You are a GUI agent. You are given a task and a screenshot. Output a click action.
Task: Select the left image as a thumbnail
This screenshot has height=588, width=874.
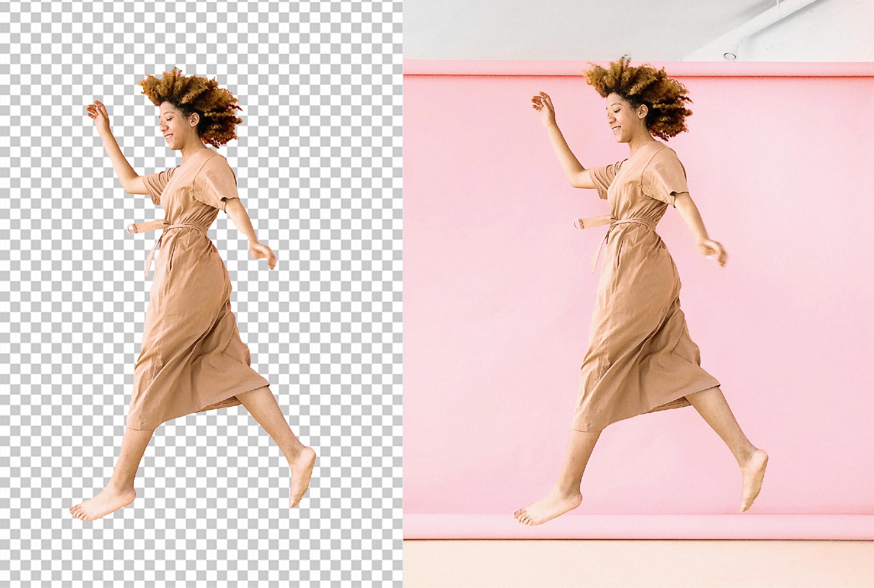(x=202, y=294)
